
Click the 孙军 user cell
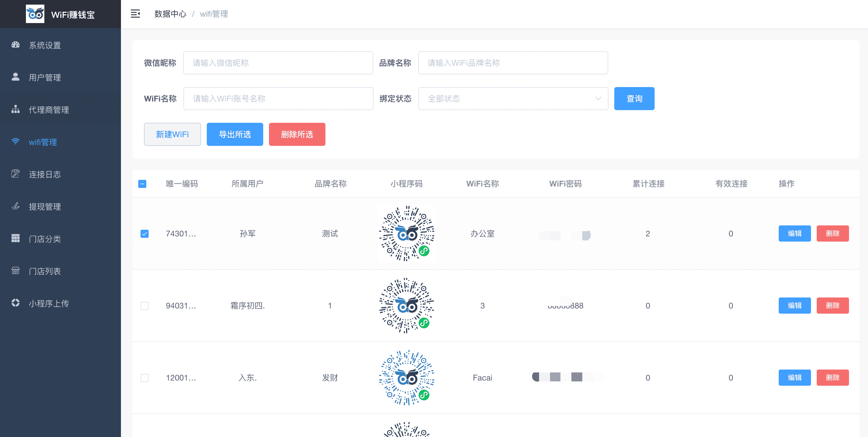coord(248,234)
